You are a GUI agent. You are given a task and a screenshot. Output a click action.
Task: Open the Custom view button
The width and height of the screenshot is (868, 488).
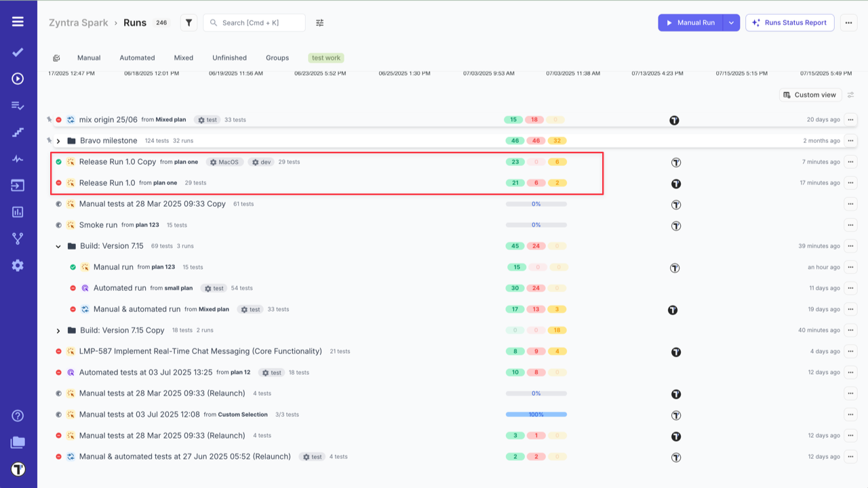810,95
